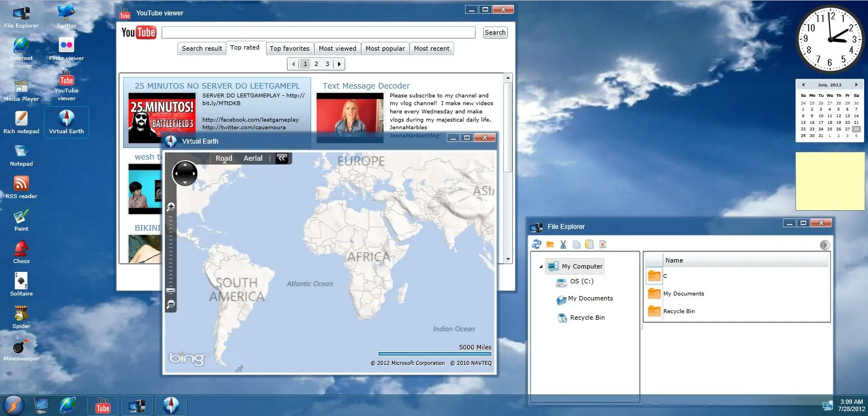Image resolution: width=868 pixels, height=416 pixels.
Task: Switch to the Top favorites tab
Action: coord(290,48)
